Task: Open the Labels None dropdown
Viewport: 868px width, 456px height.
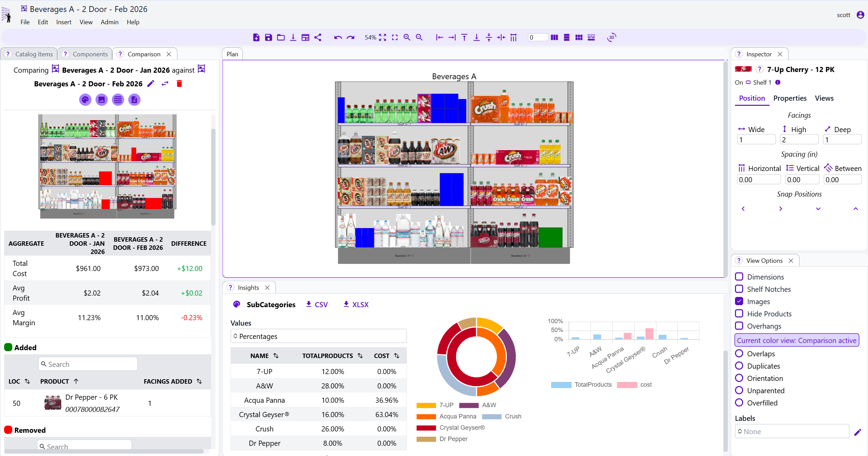Action: pyautogui.click(x=792, y=431)
